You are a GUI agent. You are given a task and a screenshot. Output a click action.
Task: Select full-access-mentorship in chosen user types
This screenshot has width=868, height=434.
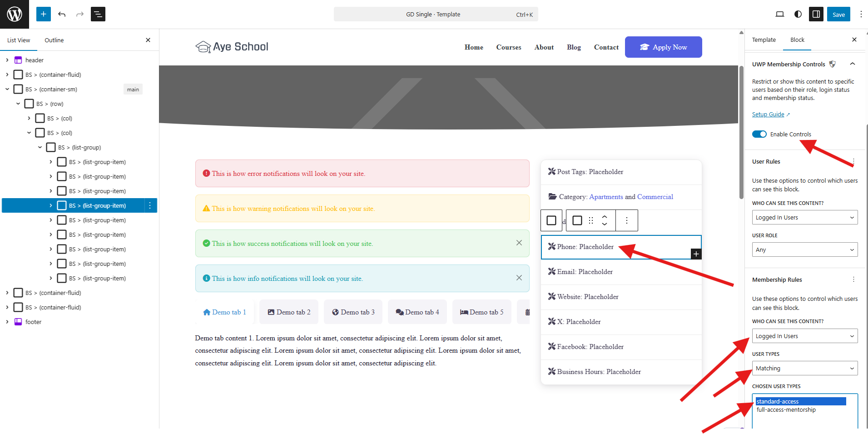pyautogui.click(x=786, y=409)
